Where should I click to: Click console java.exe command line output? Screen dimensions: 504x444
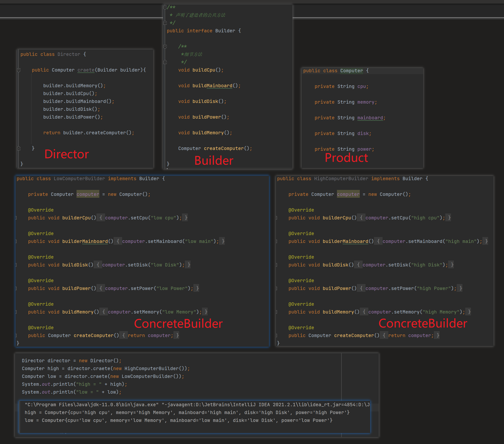click(x=197, y=405)
